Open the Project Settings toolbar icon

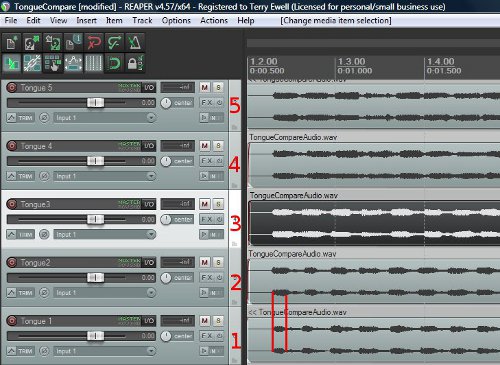point(73,42)
